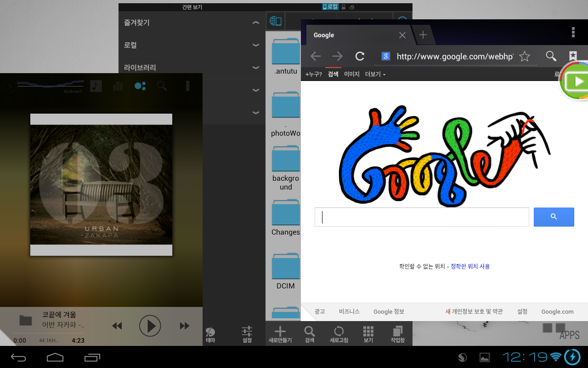The image size is (588, 368).
Task: Select the 로컬 tab in file manager header
Action: tap(330, 7)
